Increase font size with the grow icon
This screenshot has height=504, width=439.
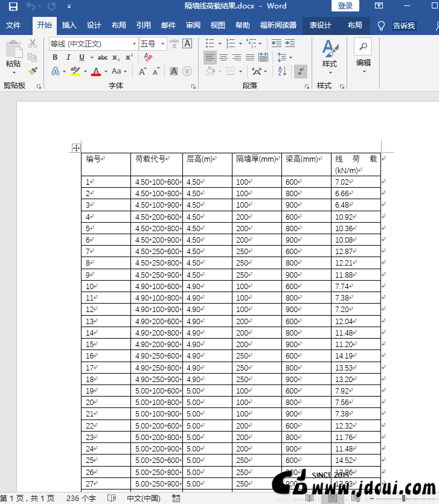(143, 71)
